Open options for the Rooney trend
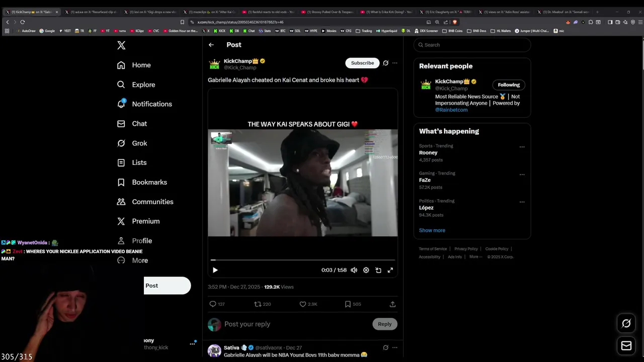 pos(522,147)
